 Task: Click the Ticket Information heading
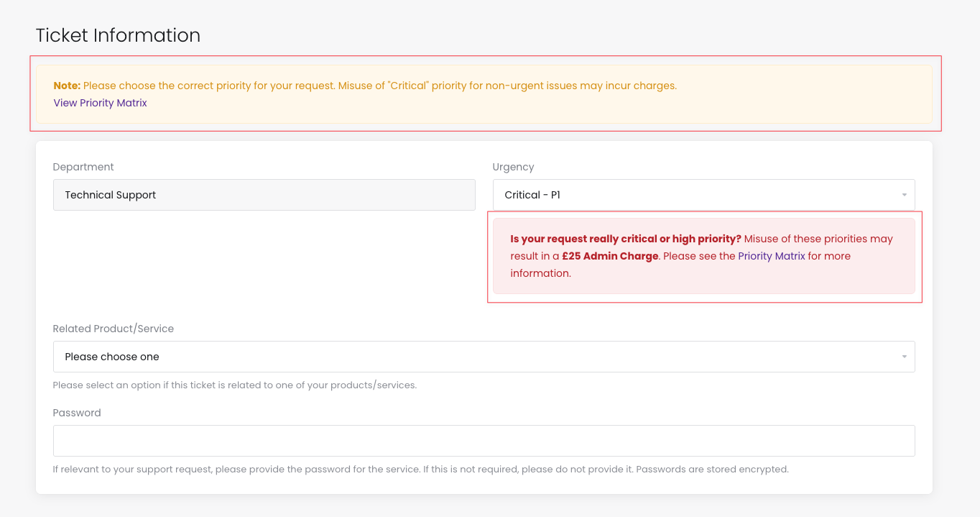pyautogui.click(x=118, y=35)
